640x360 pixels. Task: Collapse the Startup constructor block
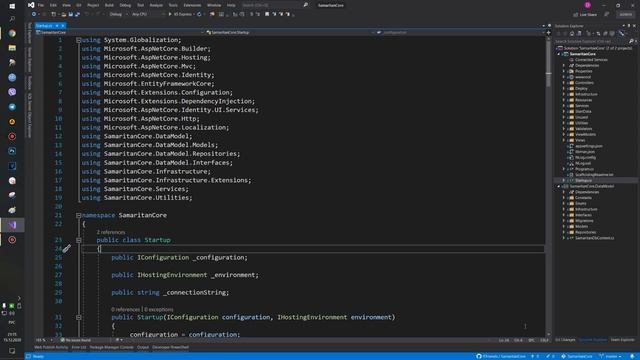click(x=78, y=317)
